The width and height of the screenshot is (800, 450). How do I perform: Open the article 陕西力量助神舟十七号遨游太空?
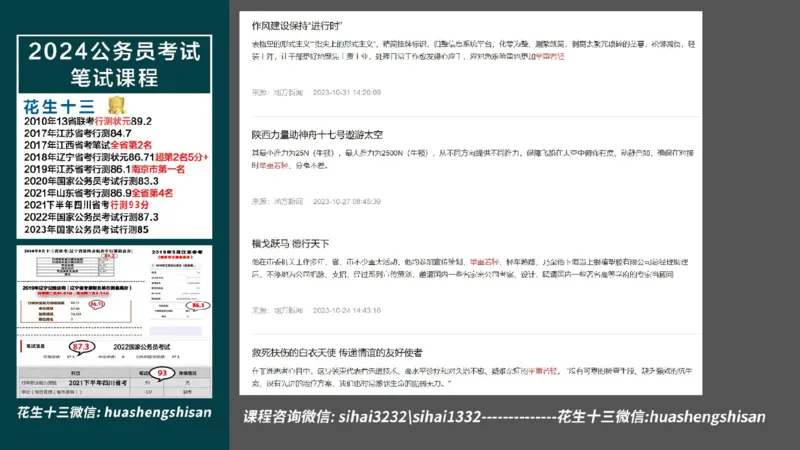click(x=317, y=135)
